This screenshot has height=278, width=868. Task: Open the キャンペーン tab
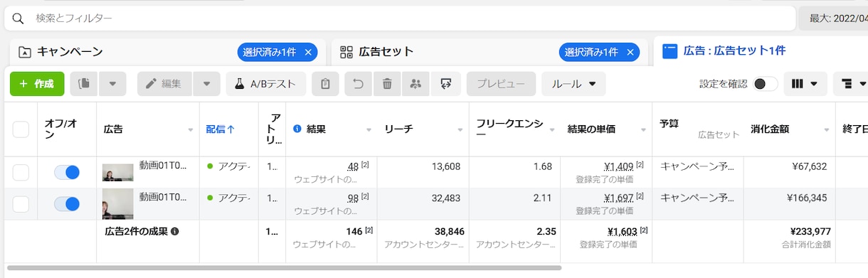point(70,52)
